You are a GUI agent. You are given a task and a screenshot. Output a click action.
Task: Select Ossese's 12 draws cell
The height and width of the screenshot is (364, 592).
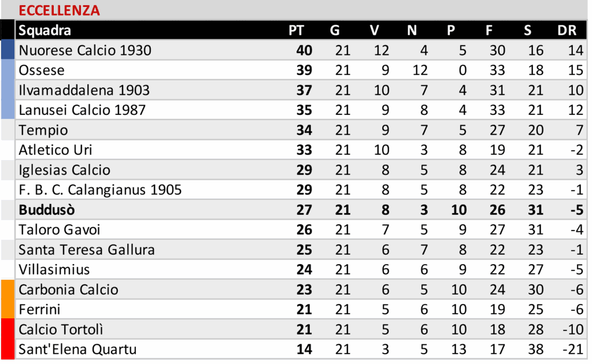(420, 70)
